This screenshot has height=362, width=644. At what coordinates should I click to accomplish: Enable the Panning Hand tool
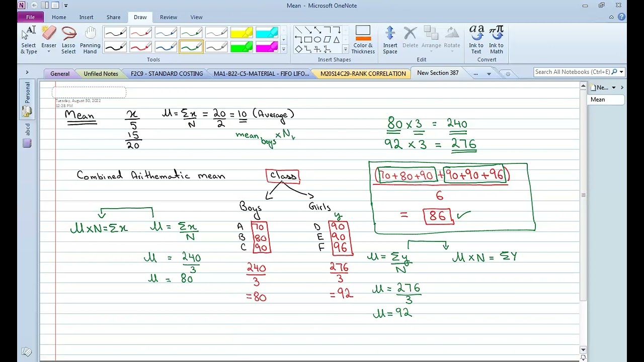[x=90, y=40]
